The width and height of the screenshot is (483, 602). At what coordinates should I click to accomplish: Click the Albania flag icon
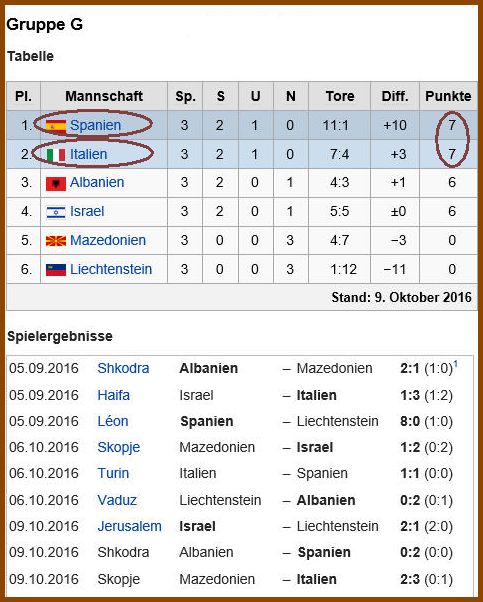tap(56, 184)
